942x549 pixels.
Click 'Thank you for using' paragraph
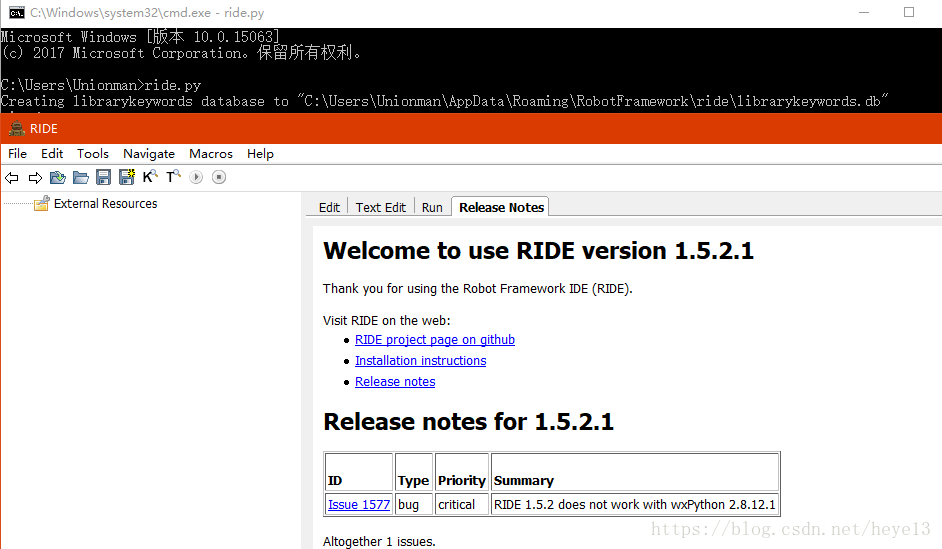coord(478,289)
